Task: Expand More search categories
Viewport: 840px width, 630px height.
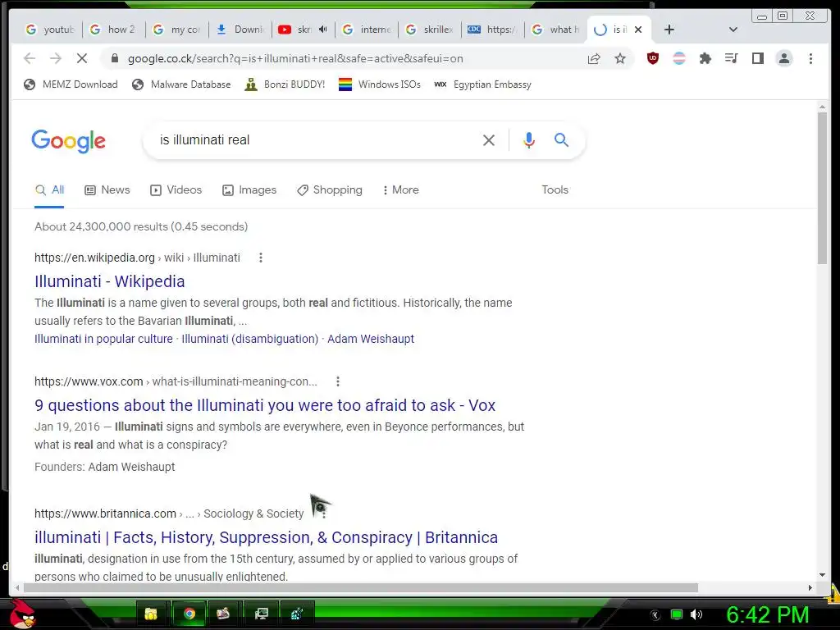Action: pos(400,189)
